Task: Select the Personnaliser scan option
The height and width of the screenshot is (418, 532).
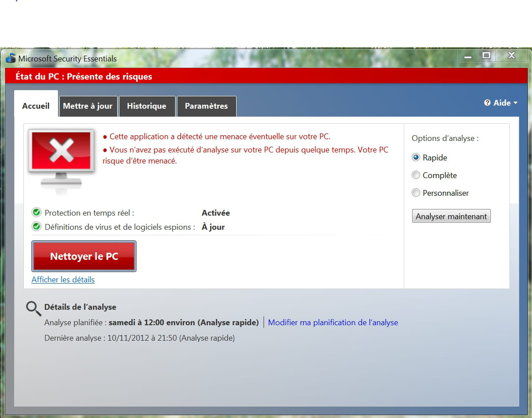Action: (x=416, y=193)
